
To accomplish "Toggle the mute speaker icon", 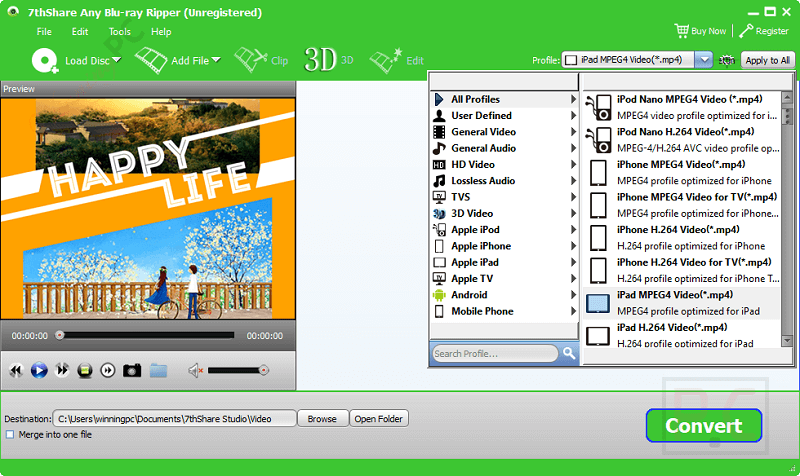I will 195,370.
